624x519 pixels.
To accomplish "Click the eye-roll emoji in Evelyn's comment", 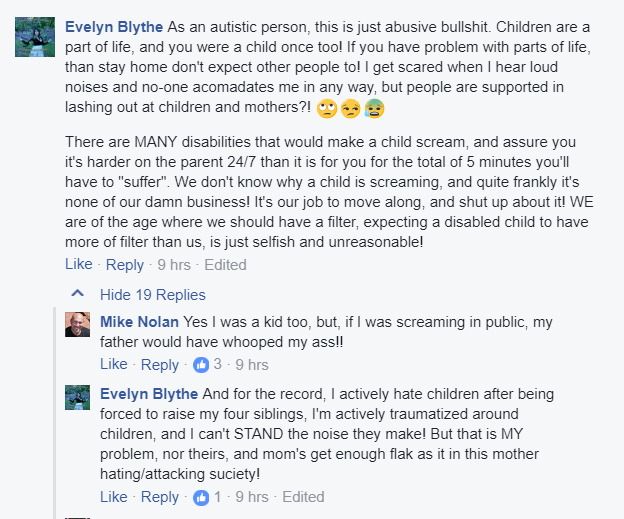I will [x=327, y=109].
